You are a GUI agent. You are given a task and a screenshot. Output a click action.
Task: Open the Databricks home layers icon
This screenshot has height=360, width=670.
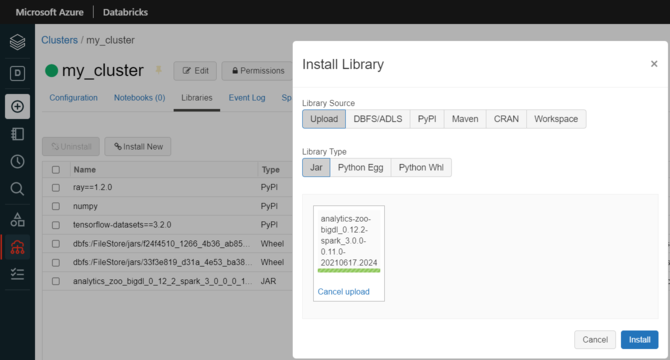[18, 42]
